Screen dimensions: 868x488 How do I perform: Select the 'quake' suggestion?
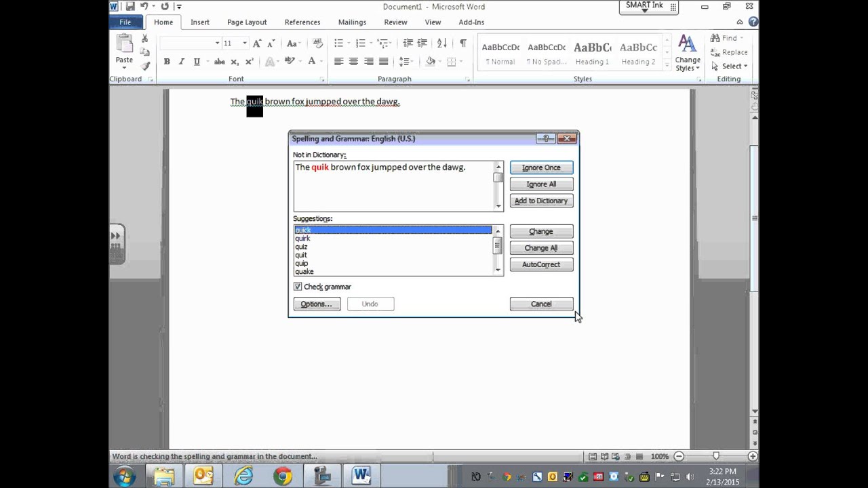tap(304, 272)
